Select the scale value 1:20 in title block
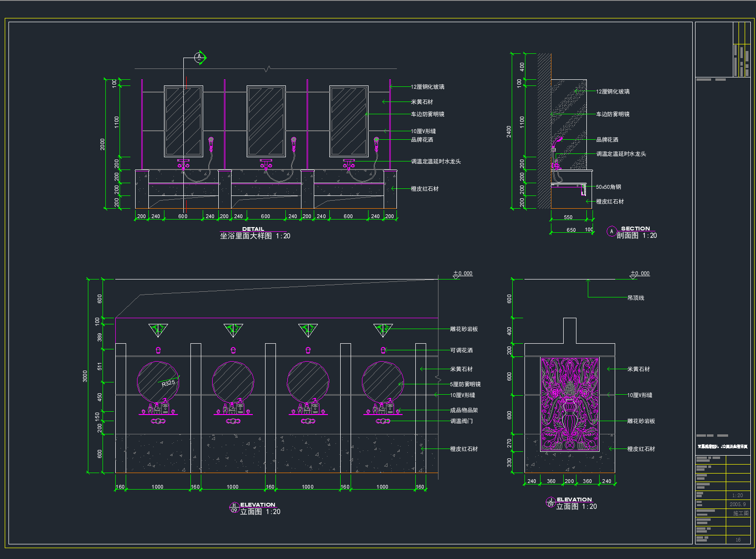 (738, 495)
